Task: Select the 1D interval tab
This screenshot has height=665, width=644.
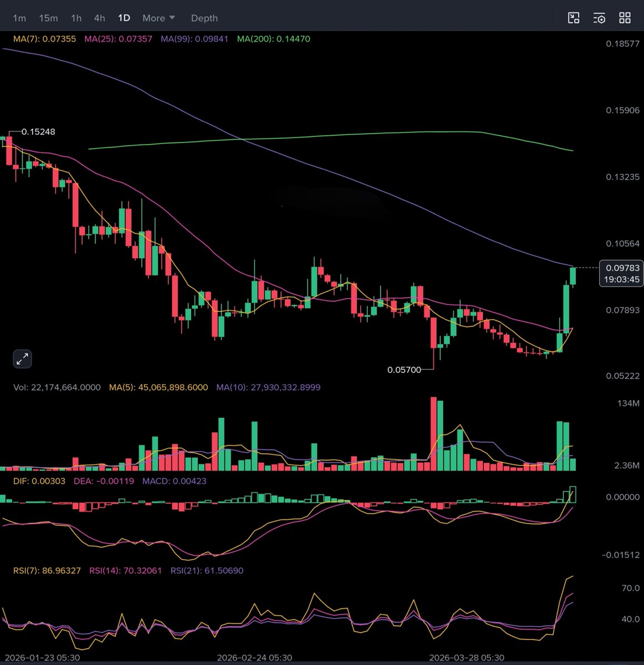Action: pos(124,18)
